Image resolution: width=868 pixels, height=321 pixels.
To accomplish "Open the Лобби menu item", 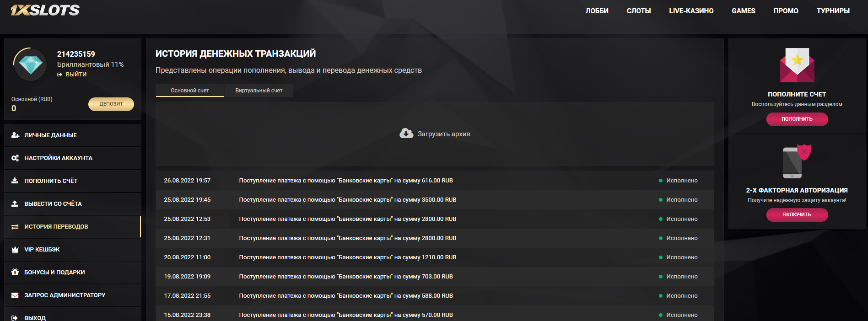I will pos(597,11).
